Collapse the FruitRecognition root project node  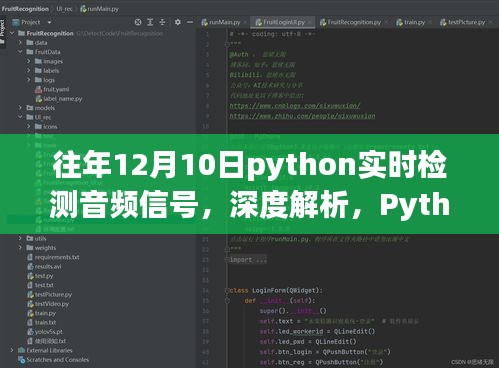tap(12, 33)
